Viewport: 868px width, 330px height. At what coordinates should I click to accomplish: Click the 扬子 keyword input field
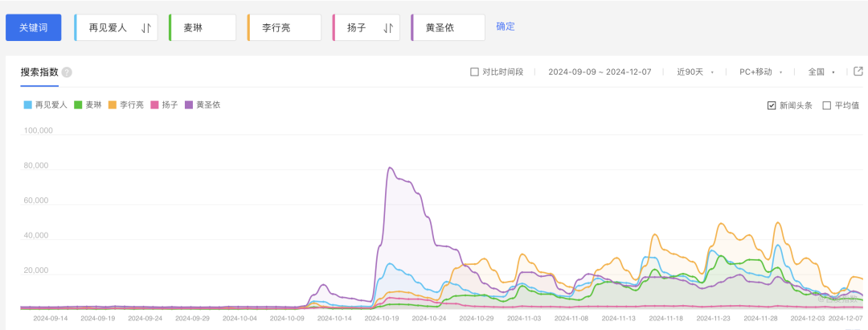(366, 27)
